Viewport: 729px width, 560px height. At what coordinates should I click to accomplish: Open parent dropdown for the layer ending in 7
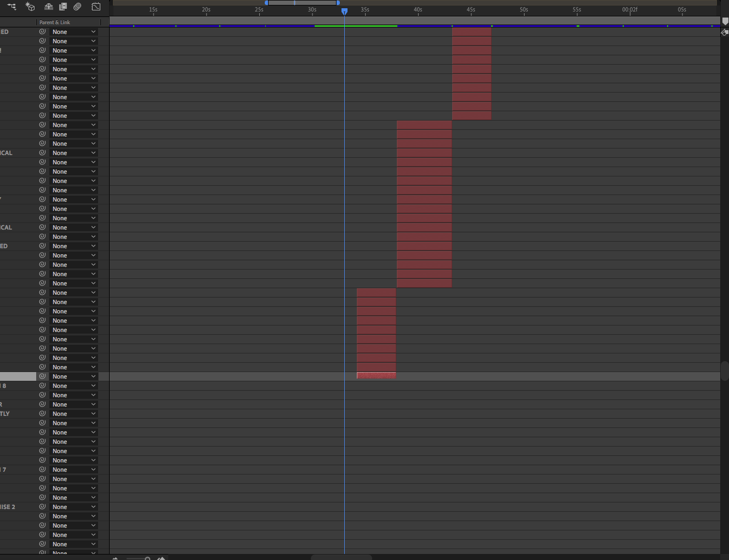[x=73, y=470]
